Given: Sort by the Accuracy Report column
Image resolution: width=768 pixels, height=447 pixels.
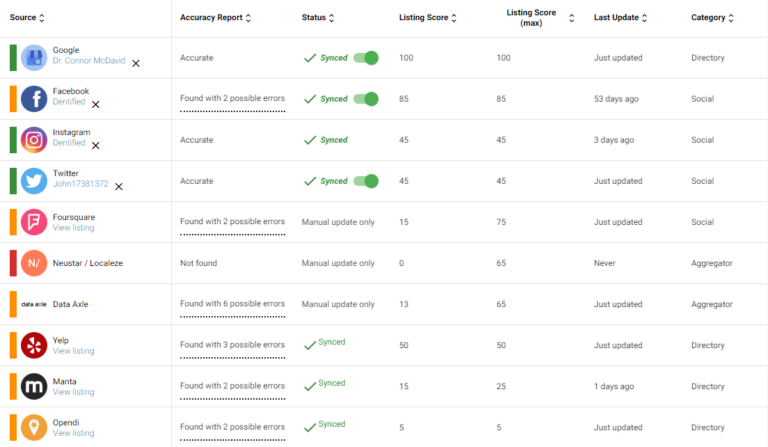Looking at the screenshot, I should (215, 18).
